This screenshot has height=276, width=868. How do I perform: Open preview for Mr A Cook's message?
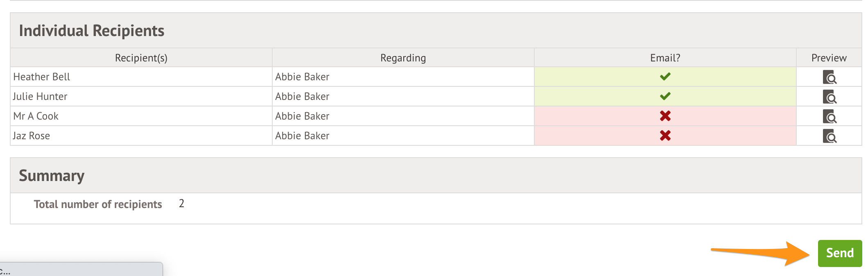click(x=830, y=117)
